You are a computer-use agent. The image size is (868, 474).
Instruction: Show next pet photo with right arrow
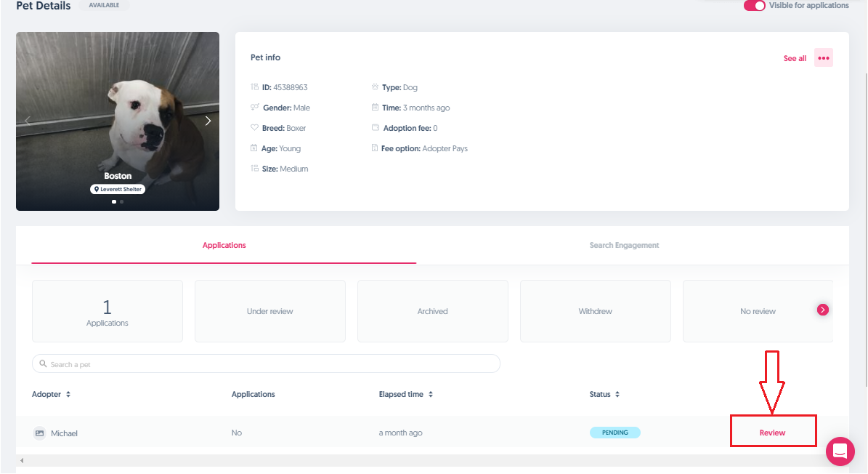click(x=208, y=121)
